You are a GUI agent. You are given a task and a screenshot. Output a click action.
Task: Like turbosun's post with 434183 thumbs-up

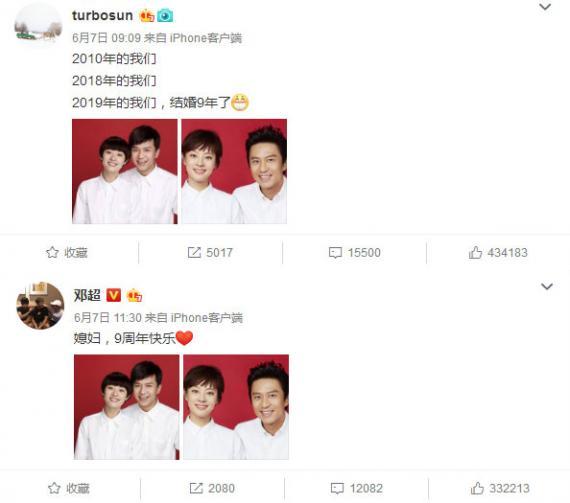[x=475, y=252]
